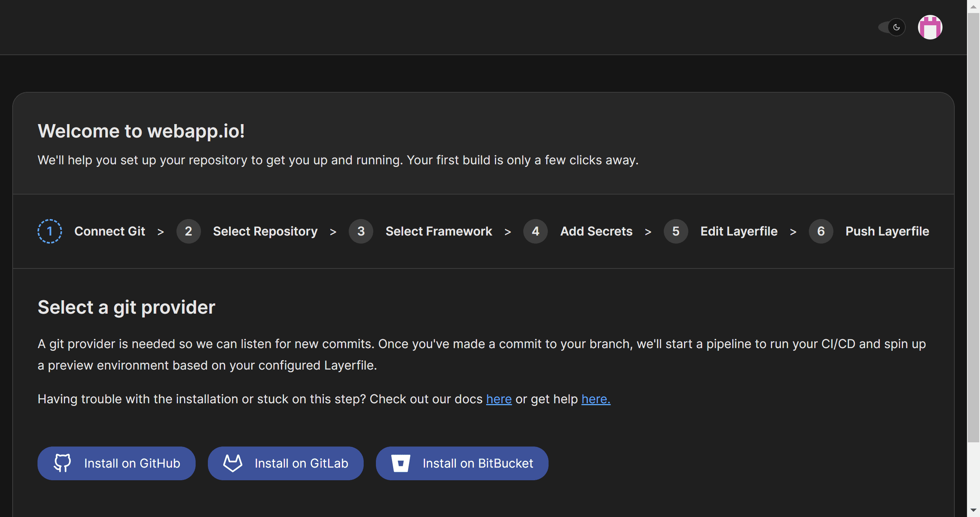Follow the get help "here." link

596,399
